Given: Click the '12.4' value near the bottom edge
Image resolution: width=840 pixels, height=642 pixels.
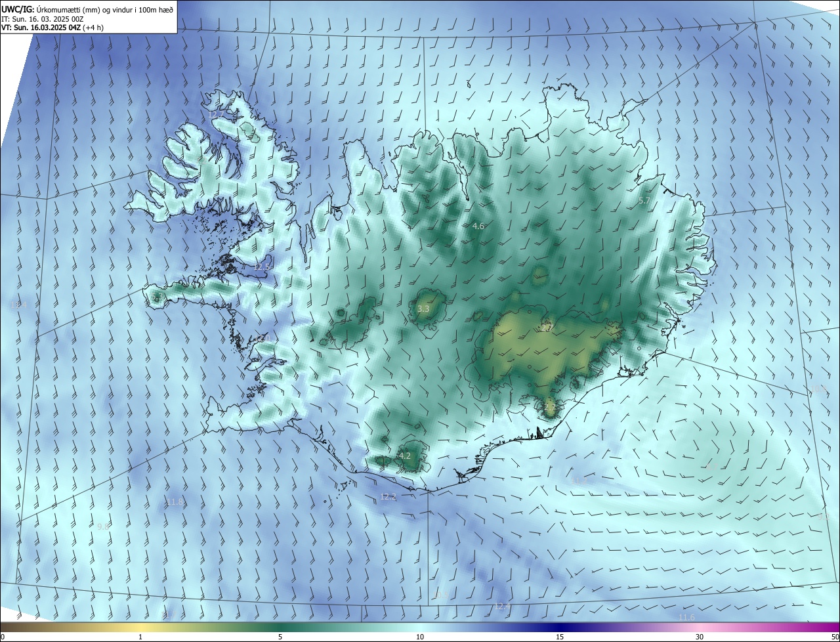Looking at the screenshot, I should (x=502, y=606).
